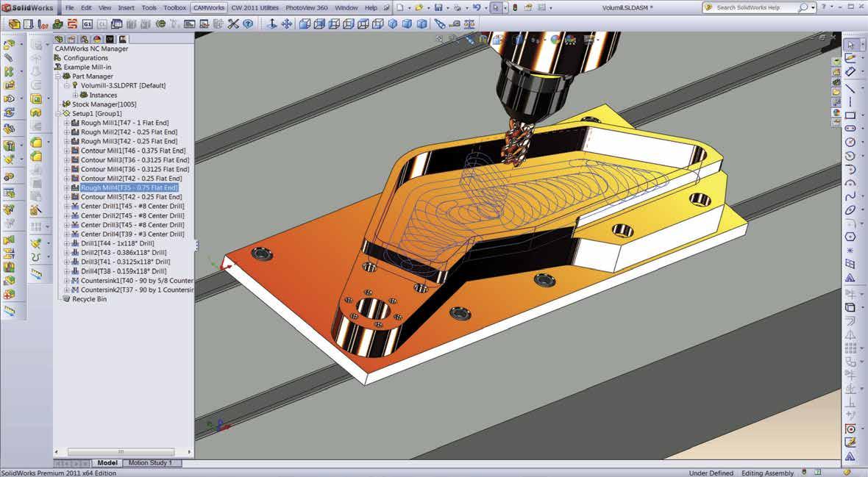Click the Smart Dimension icon in right toolbar
The image size is (868, 477).
[850, 72]
